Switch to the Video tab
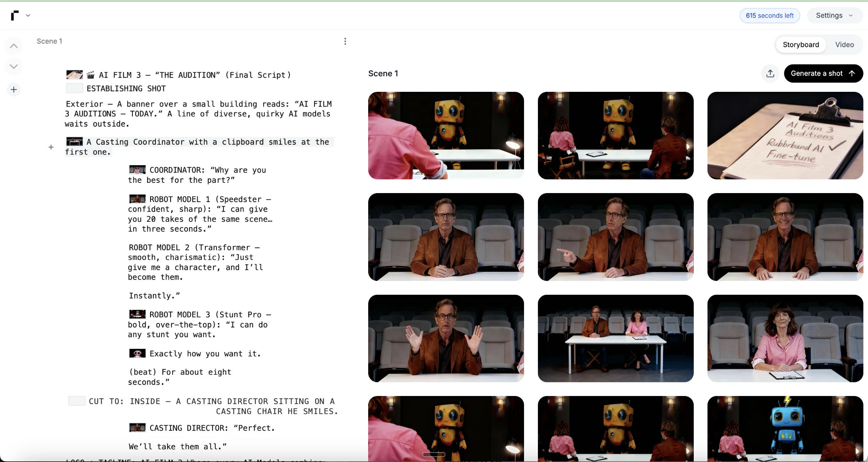The width and height of the screenshot is (868, 462). point(844,45)
